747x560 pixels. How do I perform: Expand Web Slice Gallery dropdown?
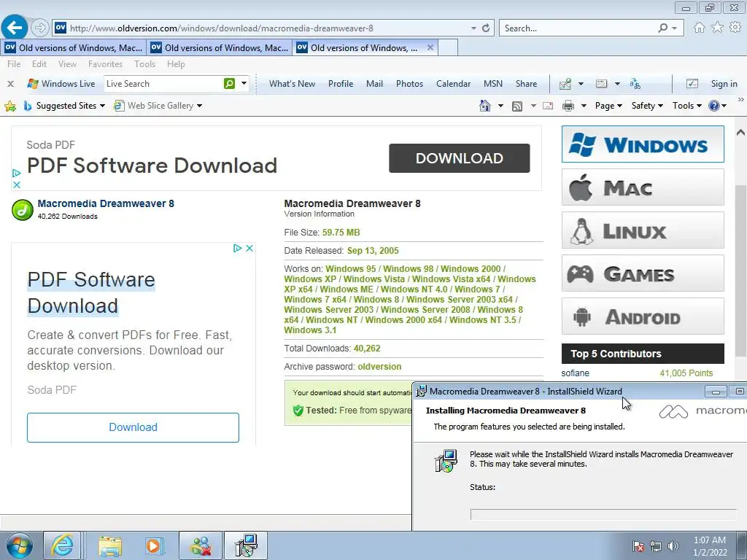(199, 106)
